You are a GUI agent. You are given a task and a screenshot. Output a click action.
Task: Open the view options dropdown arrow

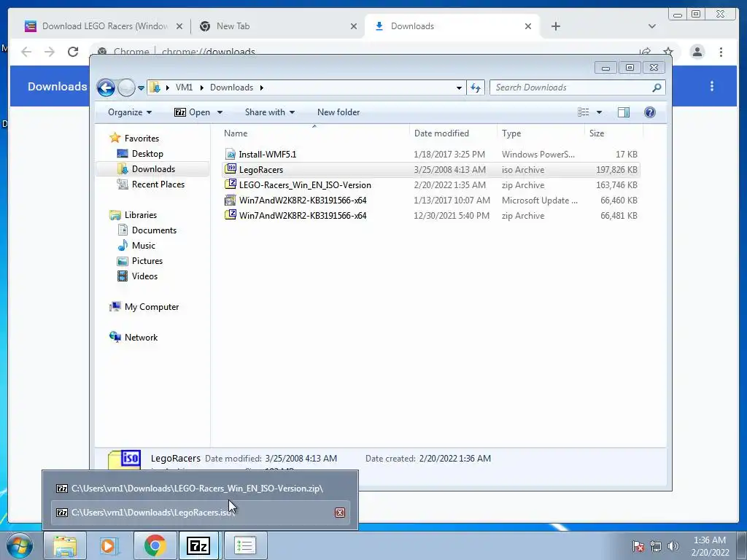pos(600,112)
